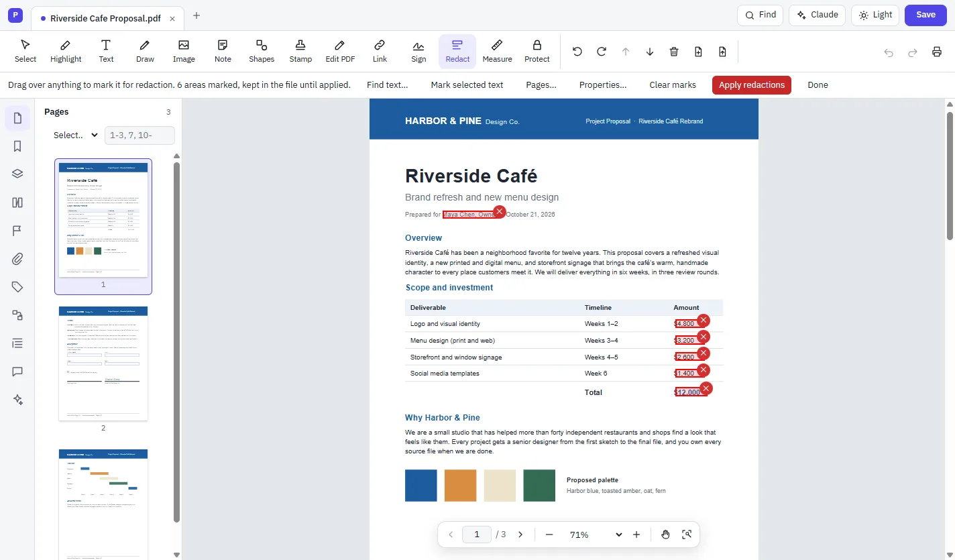
Task: Open redaction Properties...
Action: (603, 85)
